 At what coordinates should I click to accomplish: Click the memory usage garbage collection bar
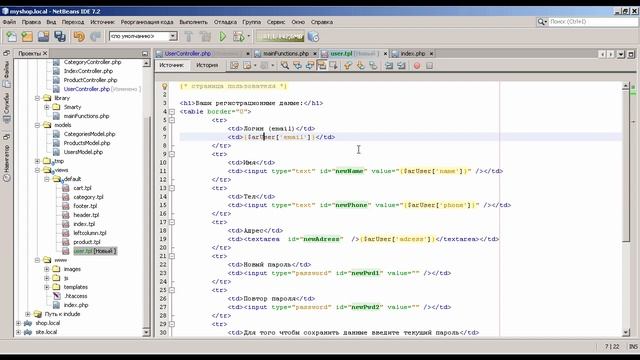(280, 37)
